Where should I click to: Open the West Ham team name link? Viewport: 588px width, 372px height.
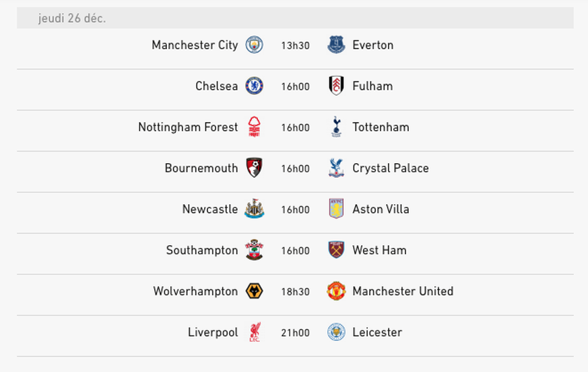379,251
